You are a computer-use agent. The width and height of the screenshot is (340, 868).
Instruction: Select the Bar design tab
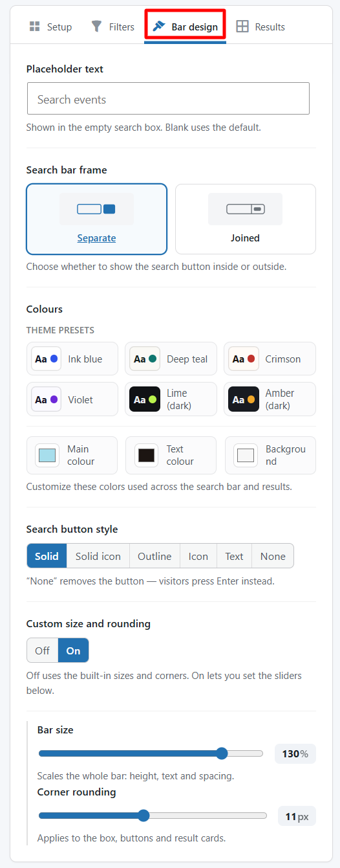point(185,27)
